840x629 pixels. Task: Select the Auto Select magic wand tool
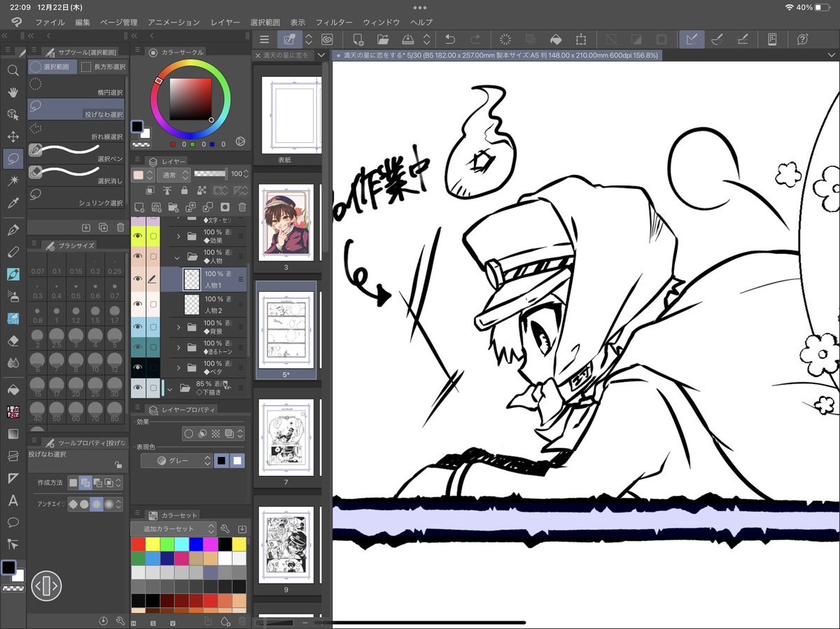tap(13, 181)
